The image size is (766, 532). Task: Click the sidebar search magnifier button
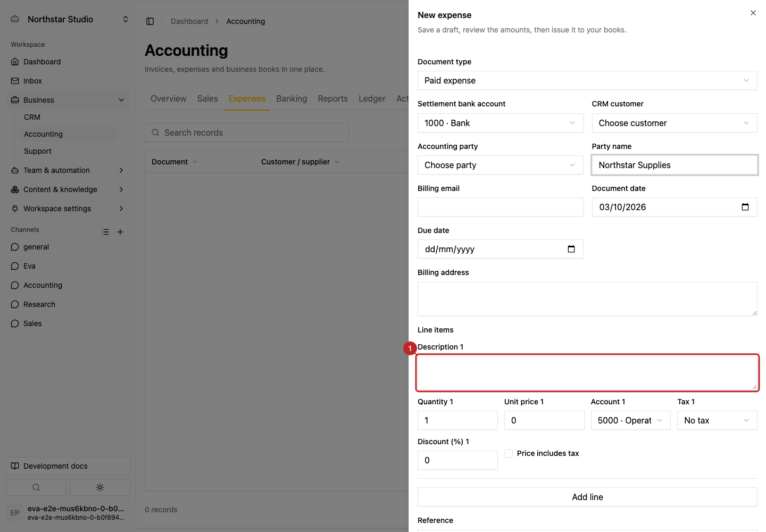[36, 487]
